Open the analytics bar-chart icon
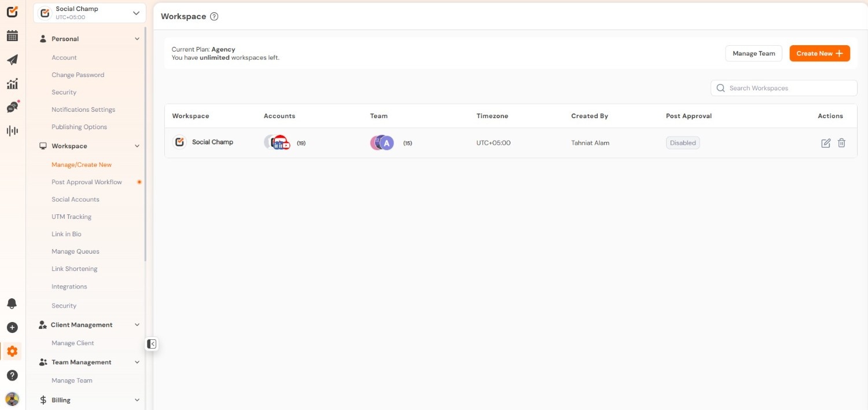Image resolution: width=868 pixels, height=410 pixels. [x=12, y=84]
